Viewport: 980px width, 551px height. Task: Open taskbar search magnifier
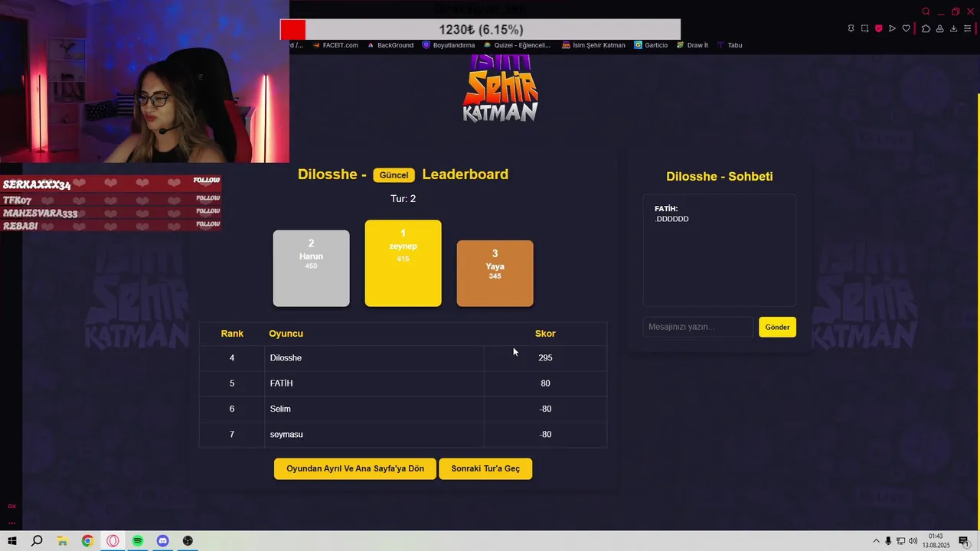[x=37, y=541]
